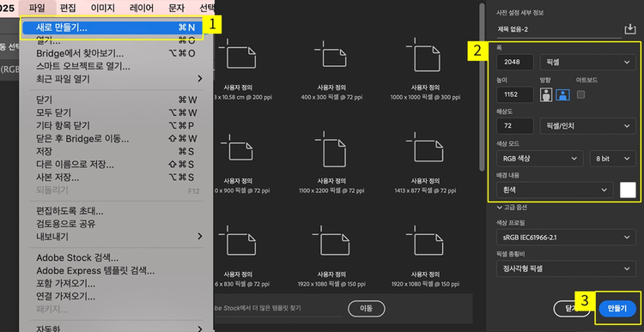Choose the 1413 x 877 픽셀 preset

pyautogui.click(x=426, y=163)
